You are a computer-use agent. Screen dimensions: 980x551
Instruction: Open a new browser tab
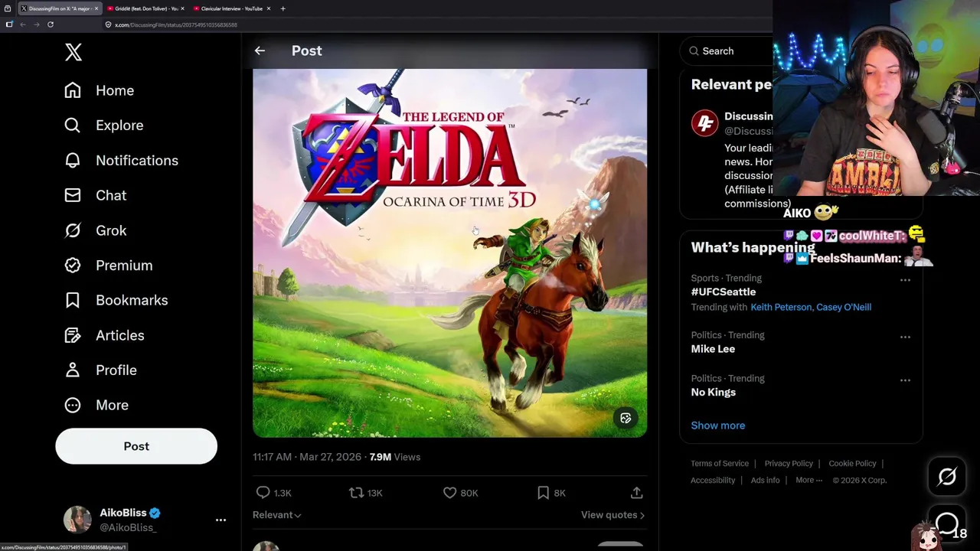[x=283, y=8]
